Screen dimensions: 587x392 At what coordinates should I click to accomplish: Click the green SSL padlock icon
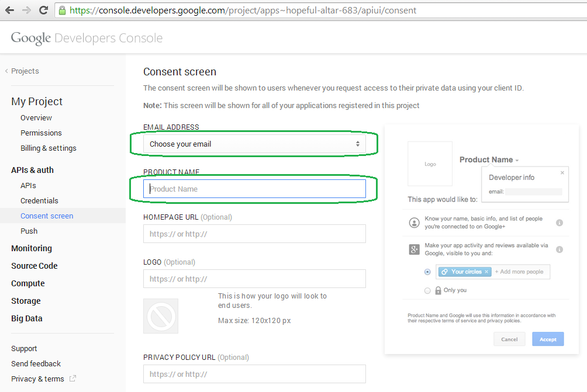[x=62, y=10]
